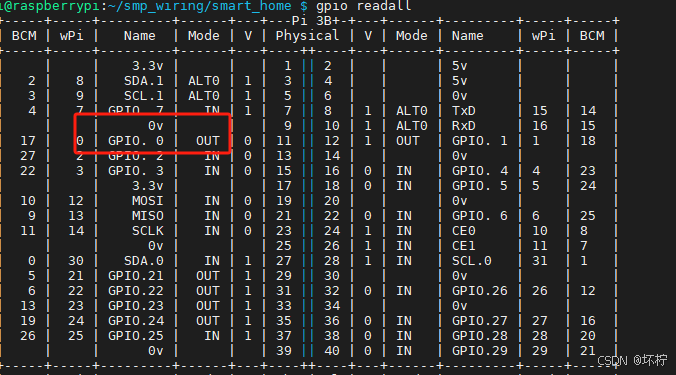
Task: Click 'SCL.0' name cell
Action: coord(471,261)
